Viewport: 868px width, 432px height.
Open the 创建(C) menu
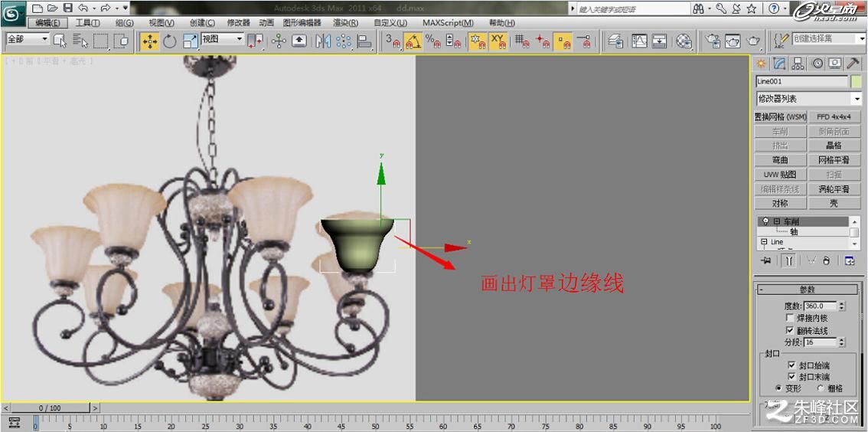pos(202,23)
